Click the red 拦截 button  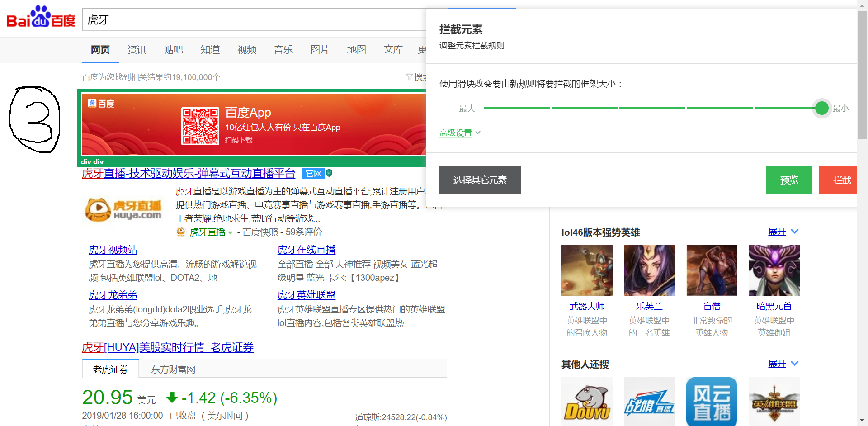[x=838, y=180]
